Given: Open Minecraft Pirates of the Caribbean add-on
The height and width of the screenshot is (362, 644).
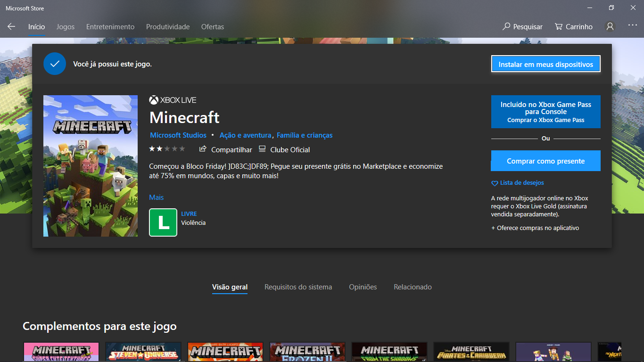Looking at the screenshot, I should tap(471, 352).
